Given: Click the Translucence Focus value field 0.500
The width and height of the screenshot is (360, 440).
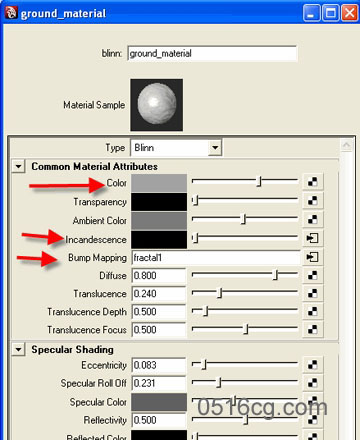Looking at the screenshot, I should pyautogui.click(x=159, y=330).
